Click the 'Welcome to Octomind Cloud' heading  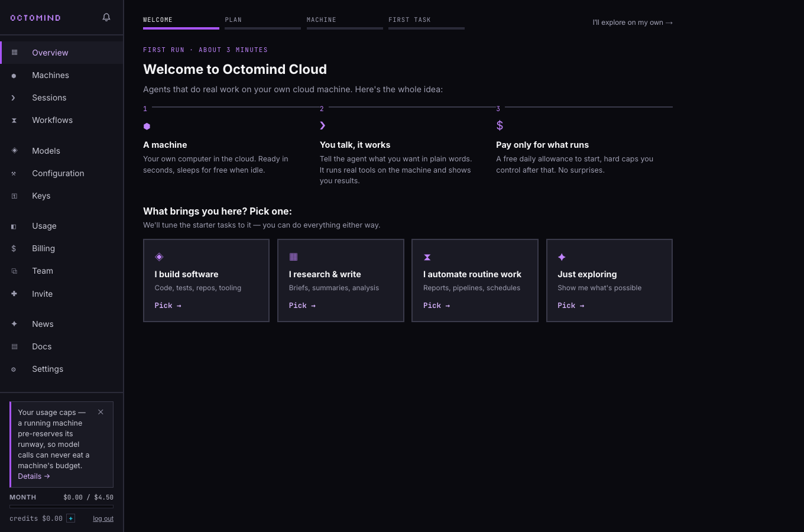click(x=235, y=69)
